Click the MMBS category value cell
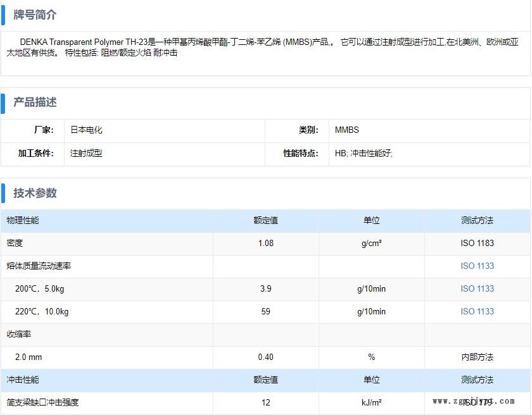Viewport: 532px width, 415px height. coord(346,130)
